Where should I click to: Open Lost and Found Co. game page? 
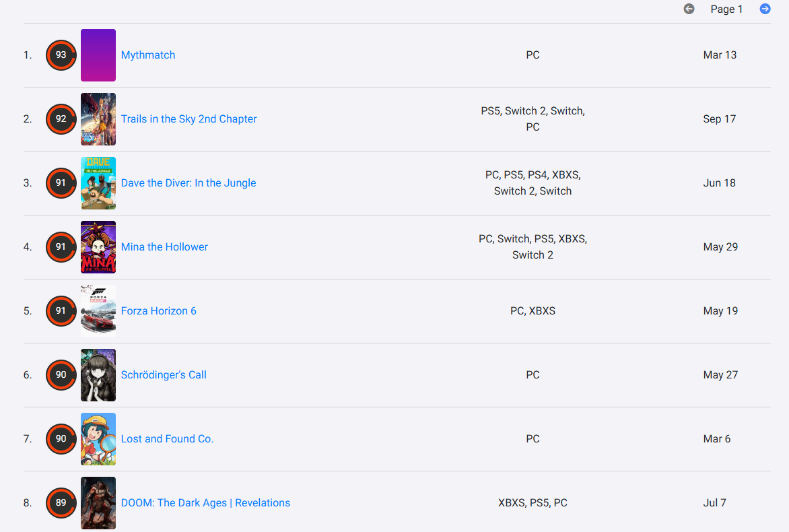pos(167,439)
